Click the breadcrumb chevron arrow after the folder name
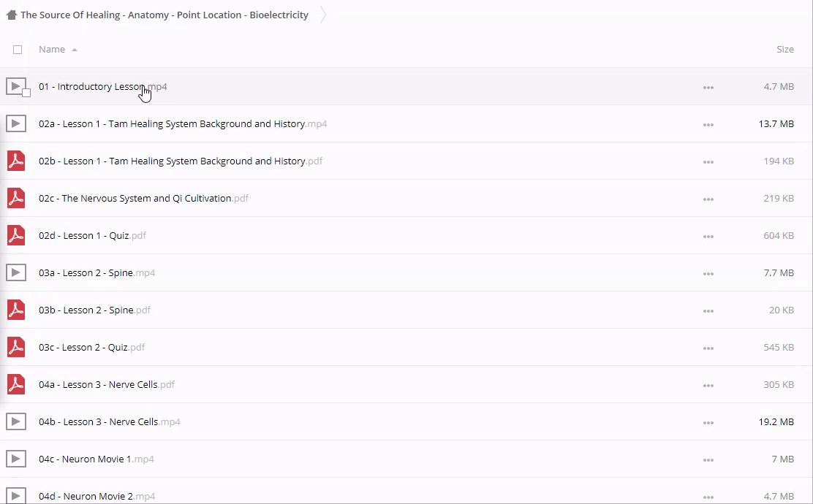This screenshot has width=813, height=504. (x=323, y=15)
